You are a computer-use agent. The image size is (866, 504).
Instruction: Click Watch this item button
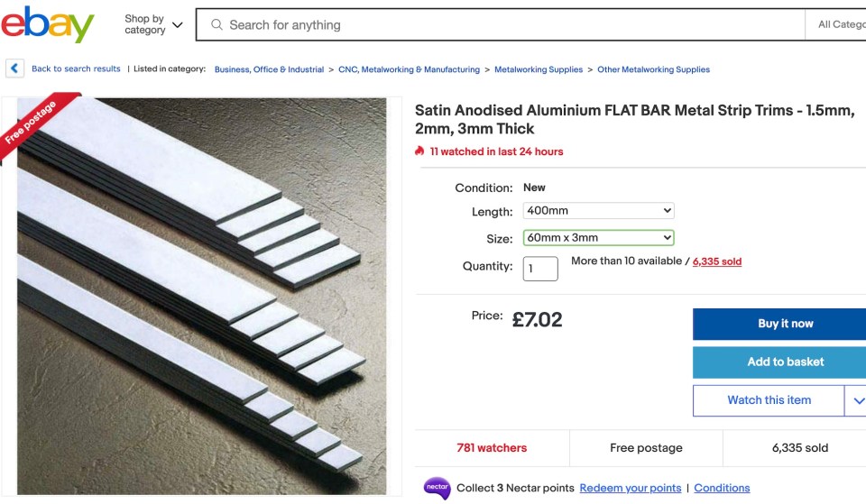[x=769, y=400]
